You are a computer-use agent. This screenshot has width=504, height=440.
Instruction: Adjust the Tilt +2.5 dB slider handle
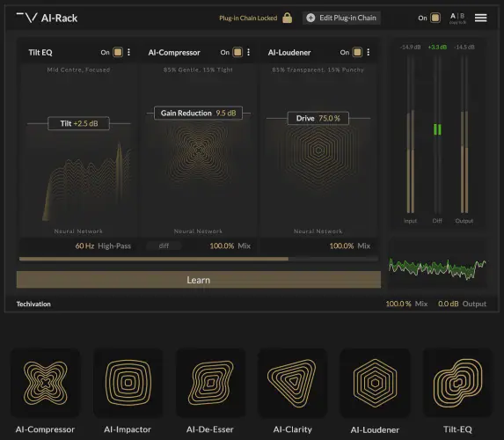coord(79,123)
